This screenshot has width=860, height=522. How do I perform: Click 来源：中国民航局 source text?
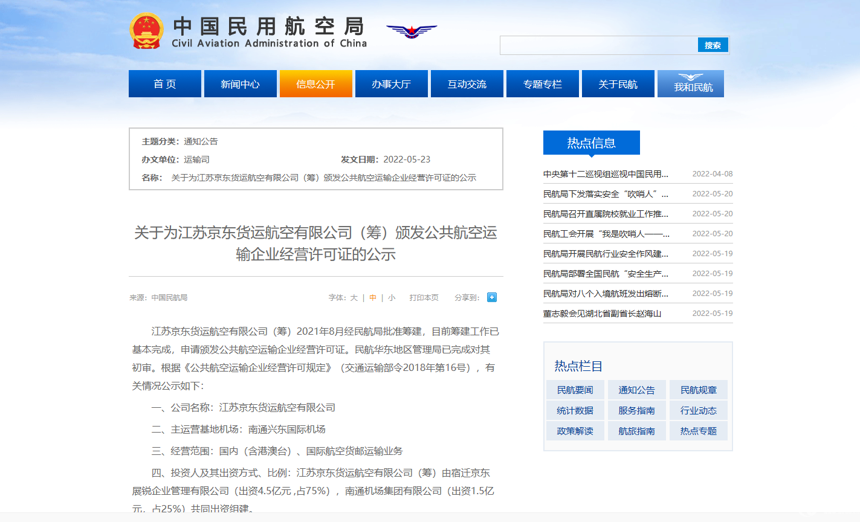(159, 298)
